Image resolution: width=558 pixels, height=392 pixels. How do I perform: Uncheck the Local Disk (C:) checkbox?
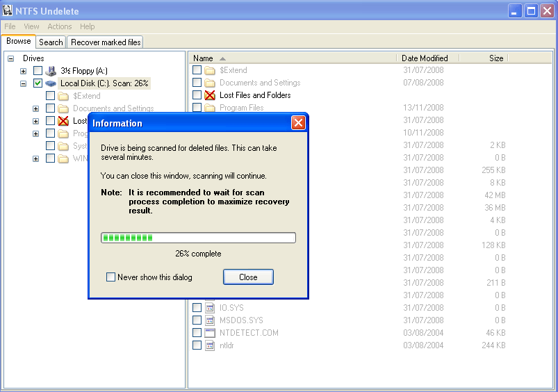coord(38,83)
